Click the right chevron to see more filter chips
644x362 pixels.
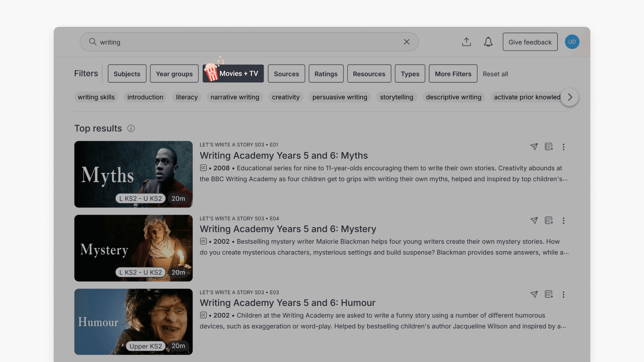(x=569, y=97)
